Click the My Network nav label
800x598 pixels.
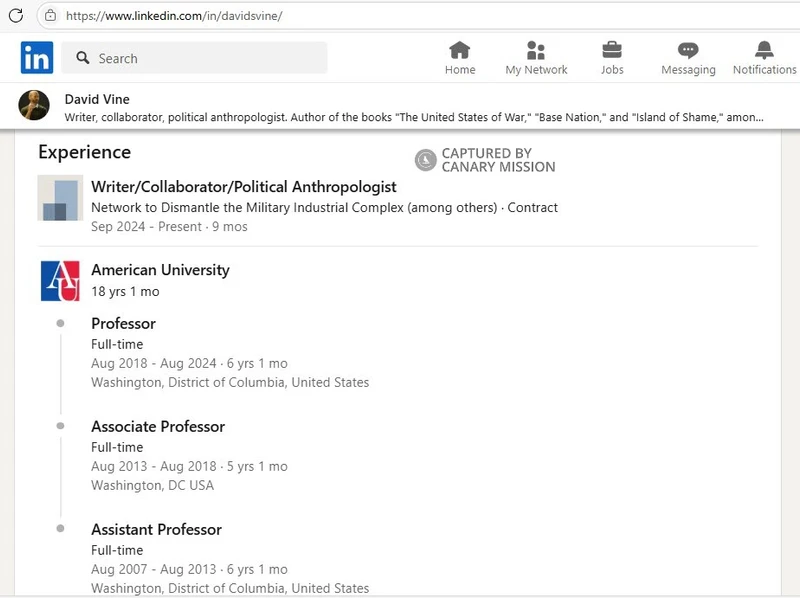click(536, 70)
